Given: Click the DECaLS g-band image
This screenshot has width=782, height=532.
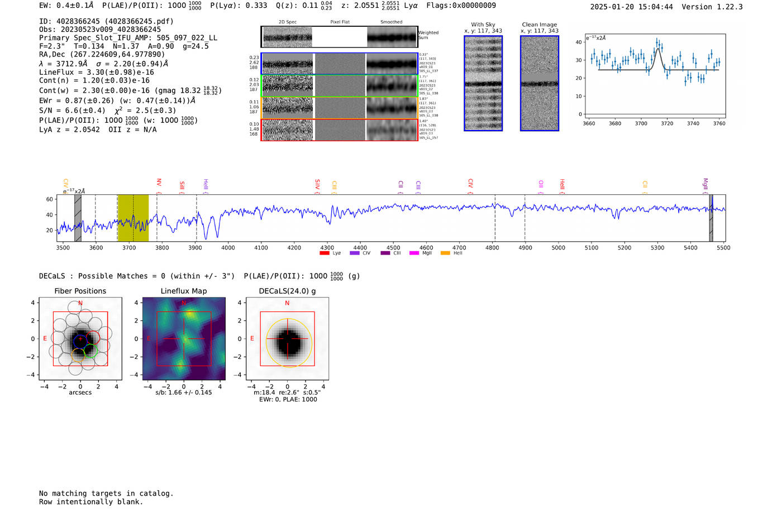Looking at the screenshot, I should [287, 339].
